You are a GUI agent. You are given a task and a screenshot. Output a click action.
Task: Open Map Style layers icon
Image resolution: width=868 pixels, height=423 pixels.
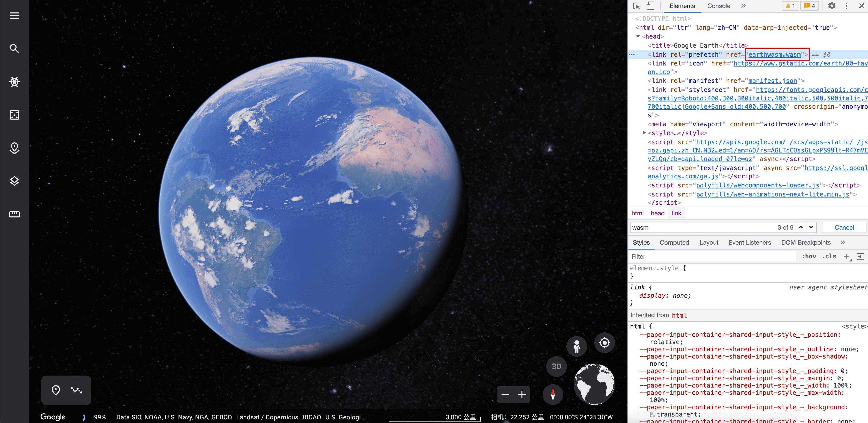(x=14, y=181)
